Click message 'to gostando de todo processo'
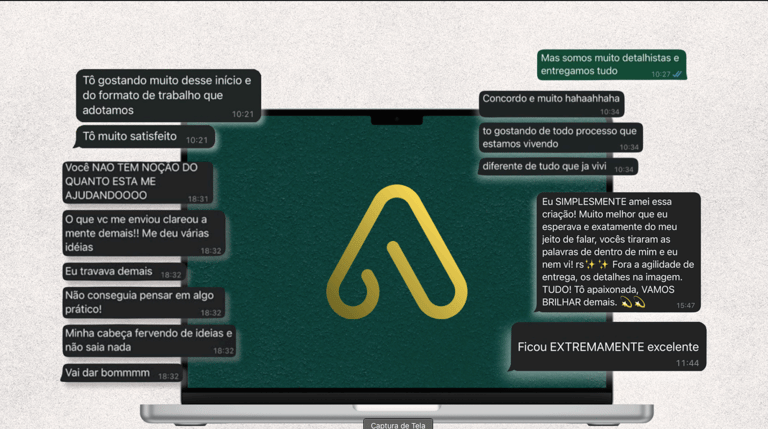This screenshot has width=768, height=429. [561, 138]
